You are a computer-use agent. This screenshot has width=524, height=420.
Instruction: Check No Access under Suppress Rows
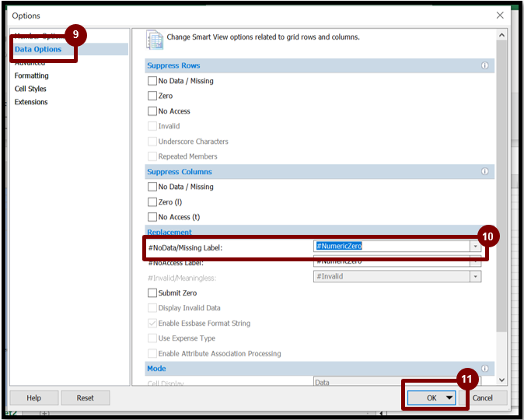tap(152, 111)
